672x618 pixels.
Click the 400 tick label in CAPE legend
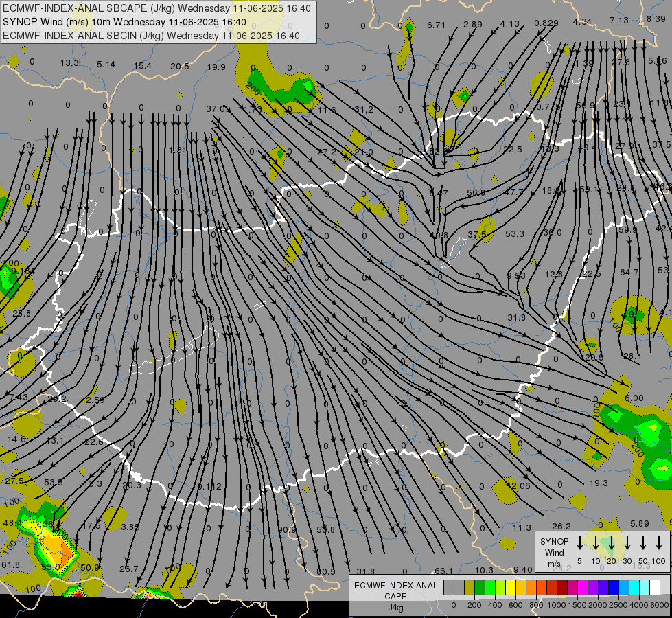point(495,605)
